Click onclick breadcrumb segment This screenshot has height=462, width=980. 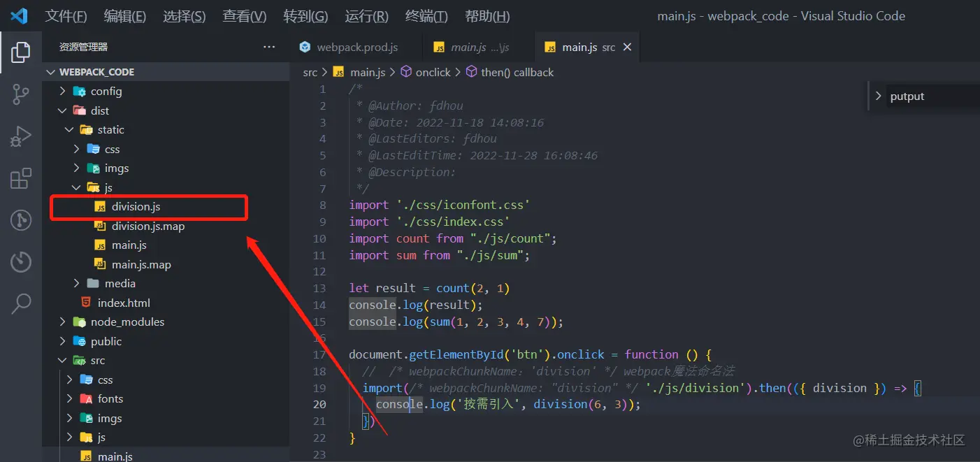(433, 72)
